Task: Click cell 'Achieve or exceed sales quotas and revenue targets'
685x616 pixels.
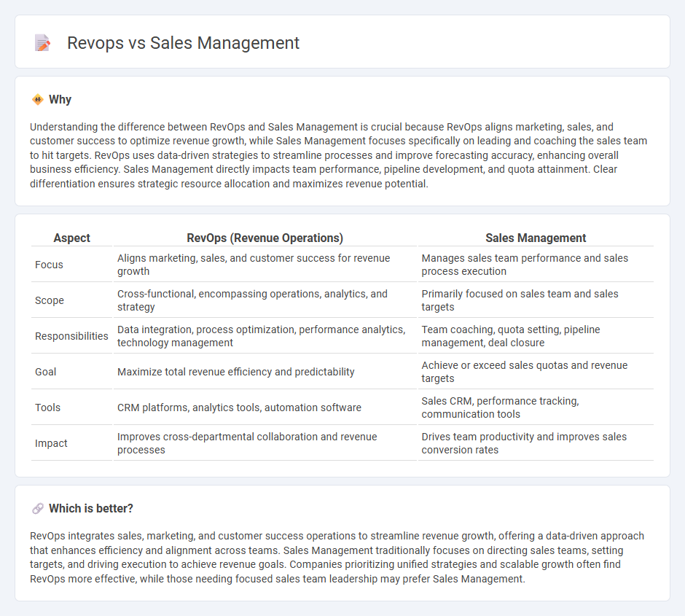Action: click(x=536, y=372)
